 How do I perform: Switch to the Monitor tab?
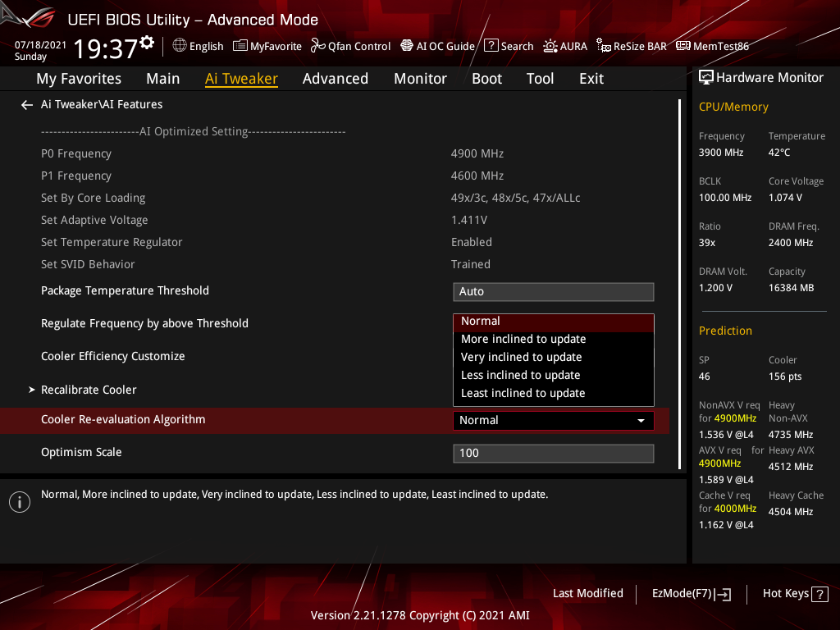point(420,79)
